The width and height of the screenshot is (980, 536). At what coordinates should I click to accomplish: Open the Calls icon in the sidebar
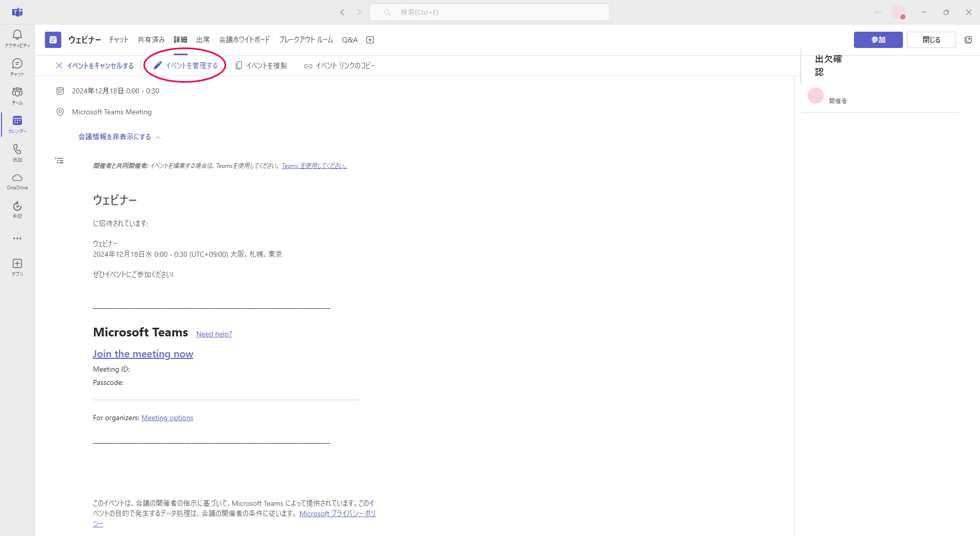(17, 152)
